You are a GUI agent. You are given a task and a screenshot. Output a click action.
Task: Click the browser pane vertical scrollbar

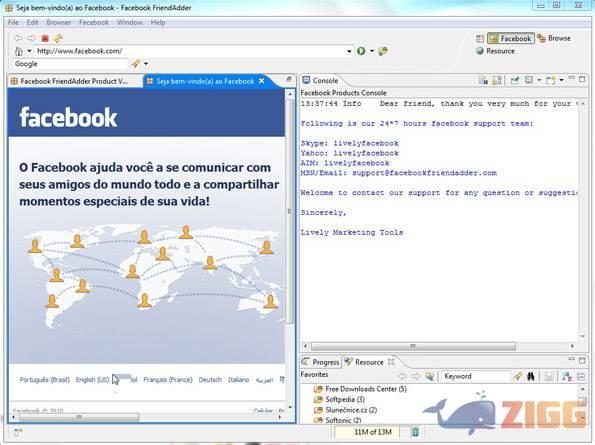click(290, 212)
